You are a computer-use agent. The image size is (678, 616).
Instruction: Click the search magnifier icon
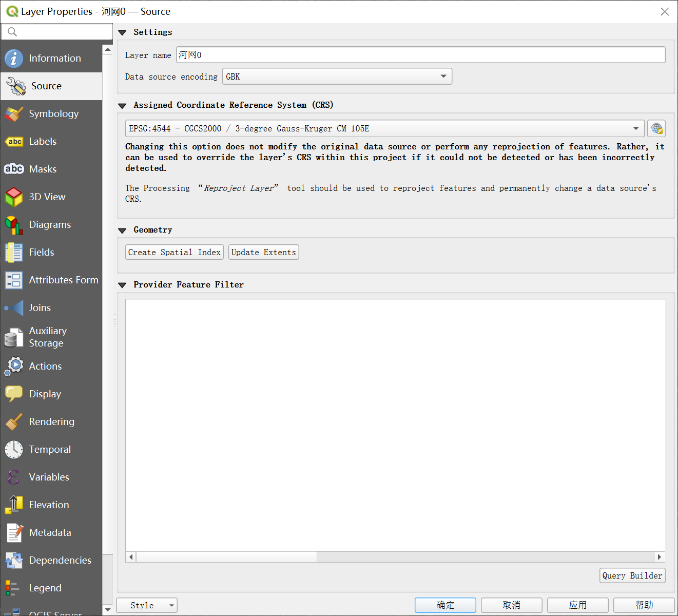pos(12,32)
